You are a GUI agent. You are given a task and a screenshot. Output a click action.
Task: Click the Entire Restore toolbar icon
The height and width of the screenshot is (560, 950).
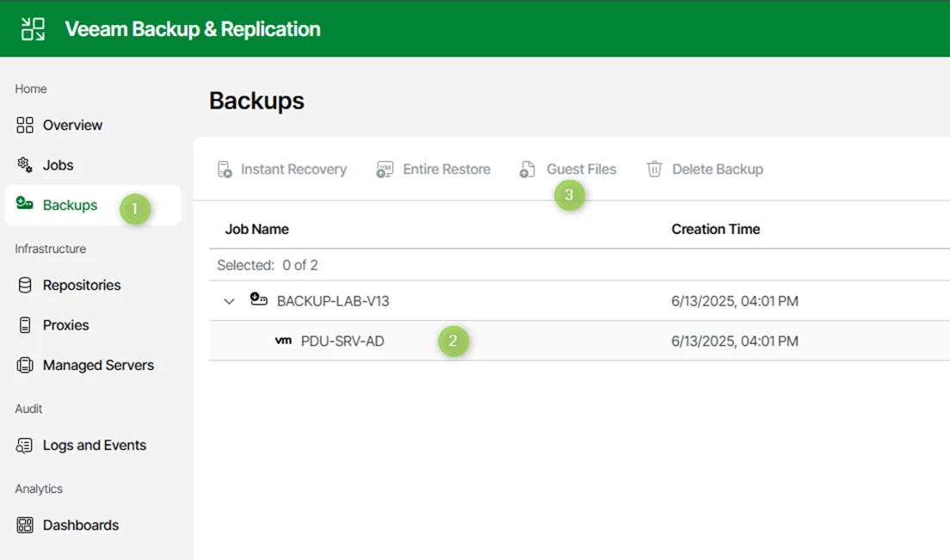[x=385, y=169]
